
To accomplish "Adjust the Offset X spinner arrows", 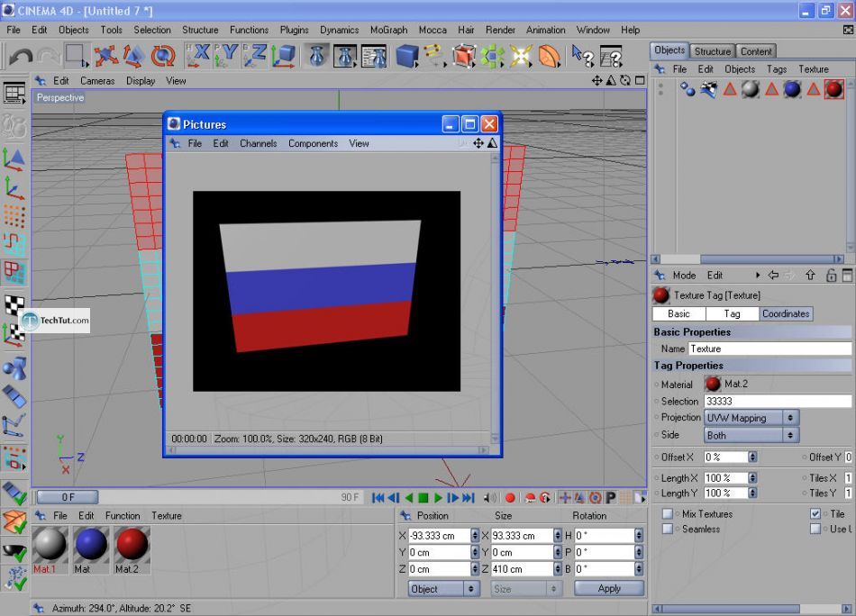I will (752, 457).
